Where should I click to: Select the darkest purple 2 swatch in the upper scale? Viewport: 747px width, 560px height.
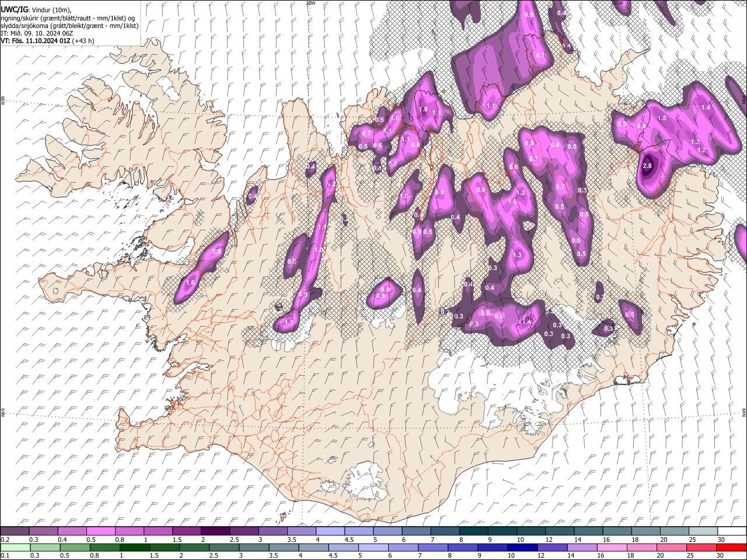(x=215, y=531)
